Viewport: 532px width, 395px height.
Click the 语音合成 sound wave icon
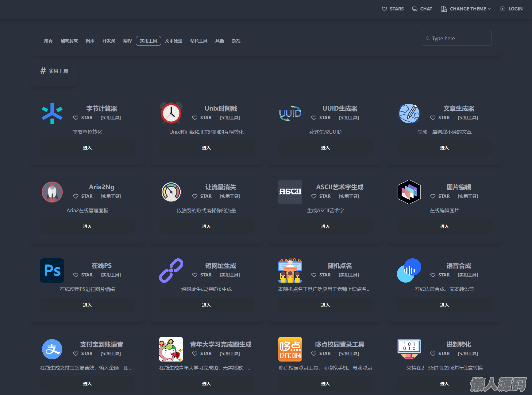point(409,271)
